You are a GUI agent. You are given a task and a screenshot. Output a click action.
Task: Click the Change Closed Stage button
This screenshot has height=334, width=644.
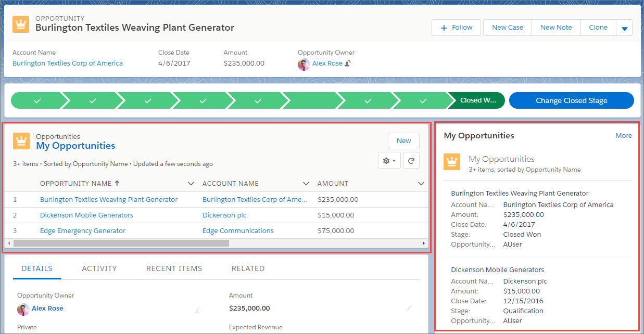(571, 101)
